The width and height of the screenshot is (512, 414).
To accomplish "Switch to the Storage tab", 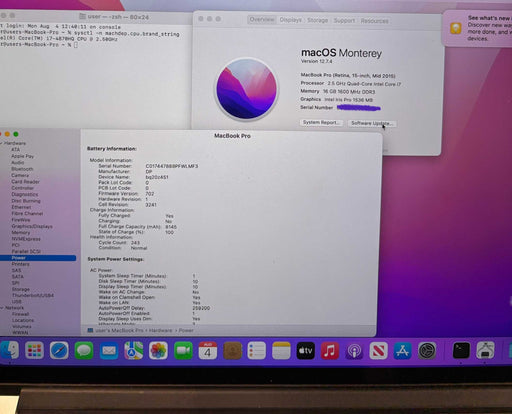I will pos(317,20).
